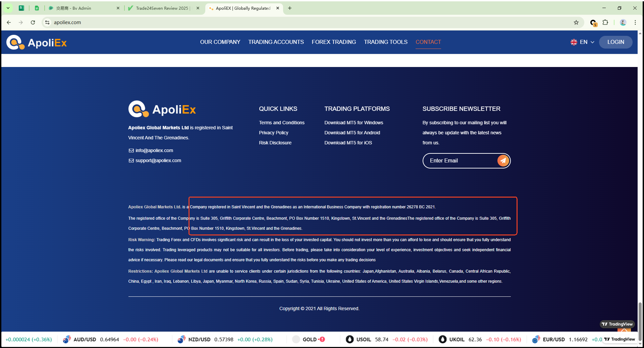Select the GOLD ticker item

tap(309, 339)
